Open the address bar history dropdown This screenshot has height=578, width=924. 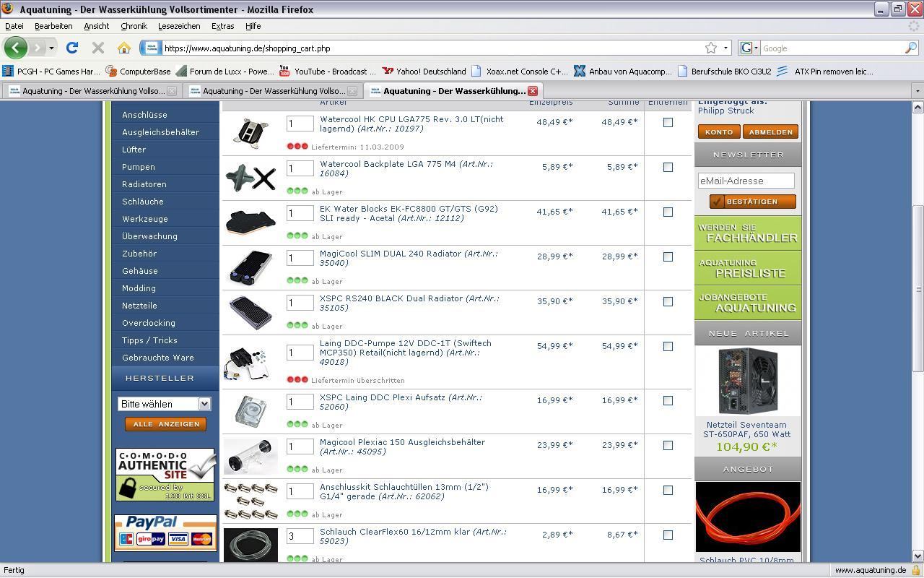[x=725, y=48]
